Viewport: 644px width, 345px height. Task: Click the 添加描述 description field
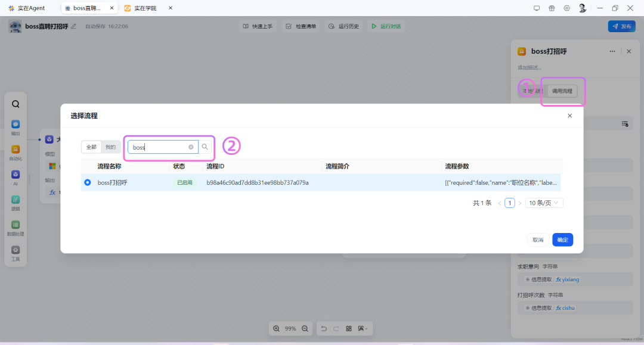[530, 68]
